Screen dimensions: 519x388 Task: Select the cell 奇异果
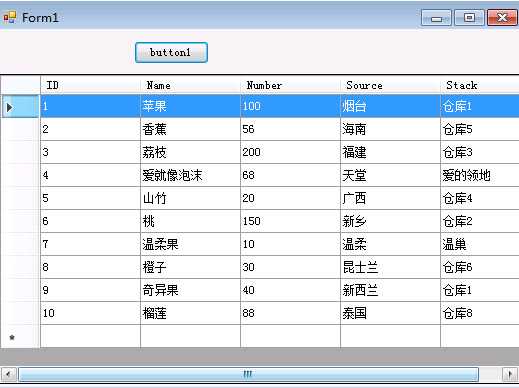[190, 290]
